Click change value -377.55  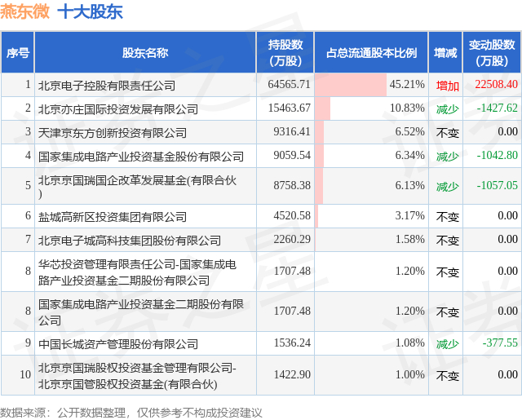point(500,343)
